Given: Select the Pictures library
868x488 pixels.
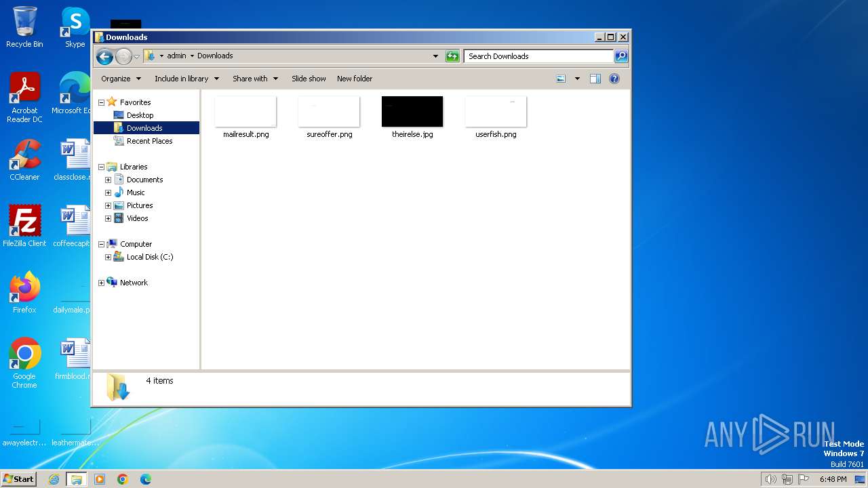Looking at the screenshot, I should coord(140,205).
